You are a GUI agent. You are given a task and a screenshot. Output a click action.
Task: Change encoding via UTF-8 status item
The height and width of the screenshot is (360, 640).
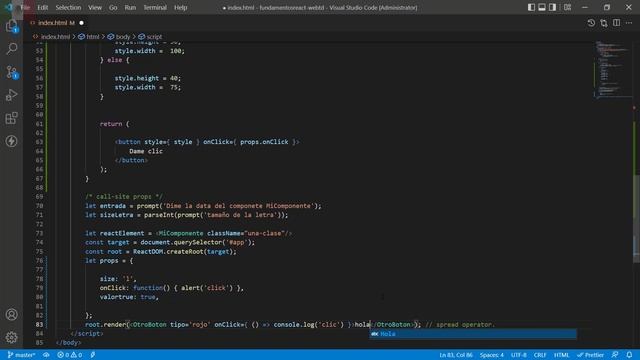(x=519, y=355)
